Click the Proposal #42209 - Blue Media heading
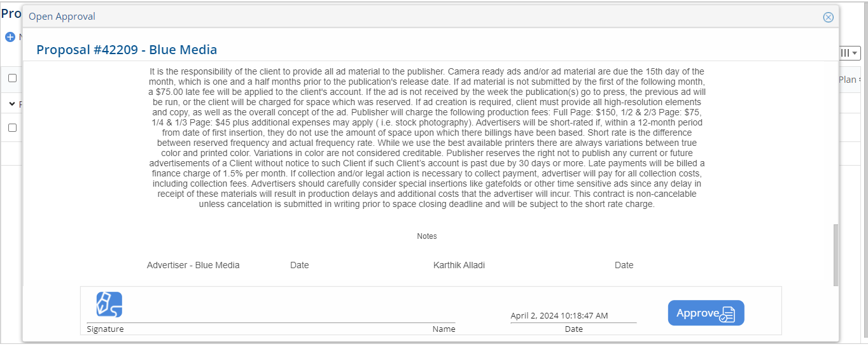The height and width of the screenshot is (351, 868). 127,50
